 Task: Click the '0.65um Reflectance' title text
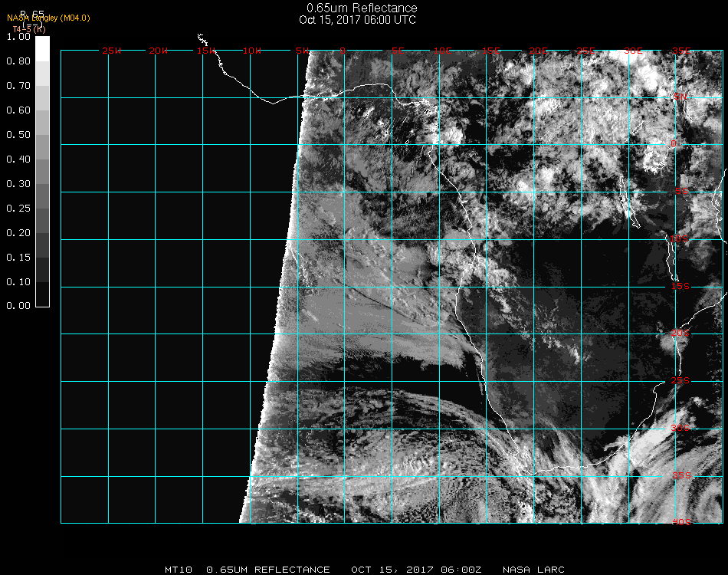(362, 8)
